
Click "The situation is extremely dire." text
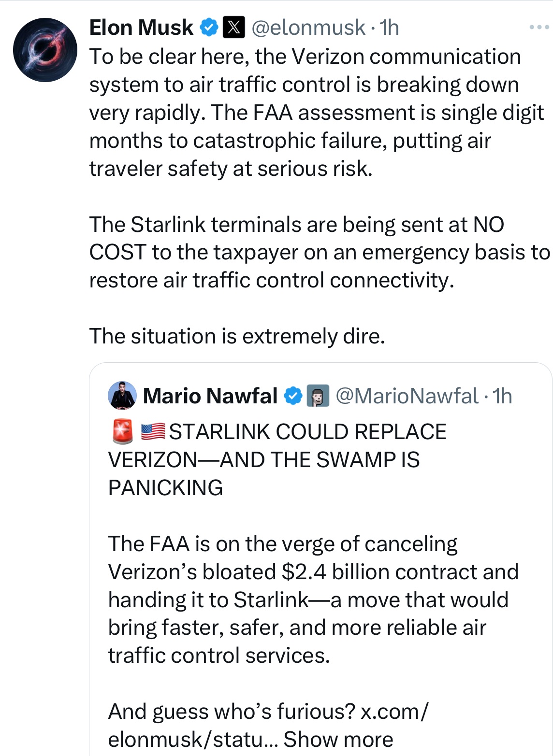click(237, 336)
